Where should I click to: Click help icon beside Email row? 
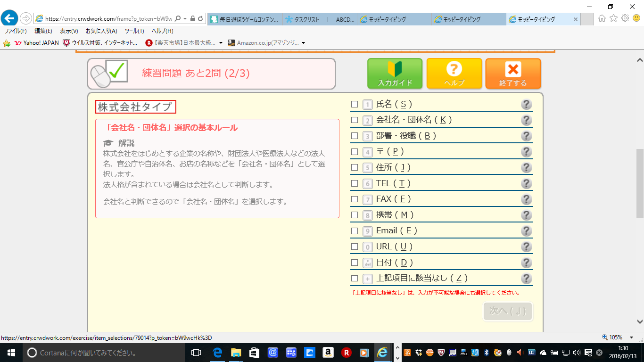coord(526,231)
